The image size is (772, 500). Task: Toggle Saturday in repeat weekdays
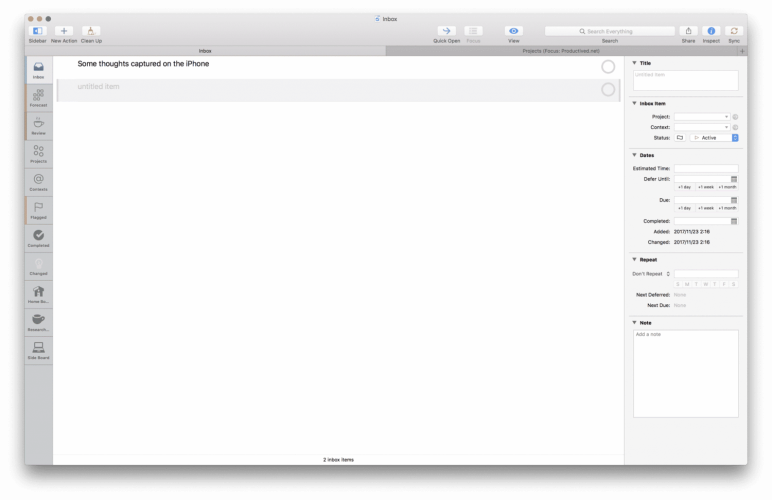[734, 284]
